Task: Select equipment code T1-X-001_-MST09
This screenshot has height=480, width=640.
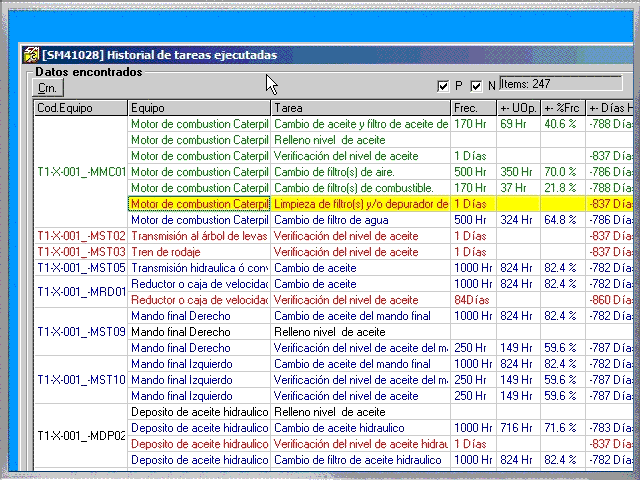Action: (81, 332)
